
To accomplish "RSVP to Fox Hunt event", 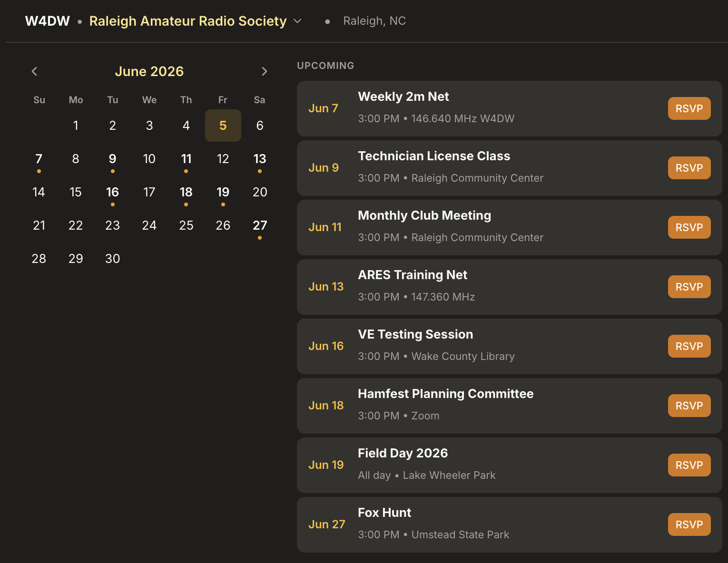I will (689, 524).
